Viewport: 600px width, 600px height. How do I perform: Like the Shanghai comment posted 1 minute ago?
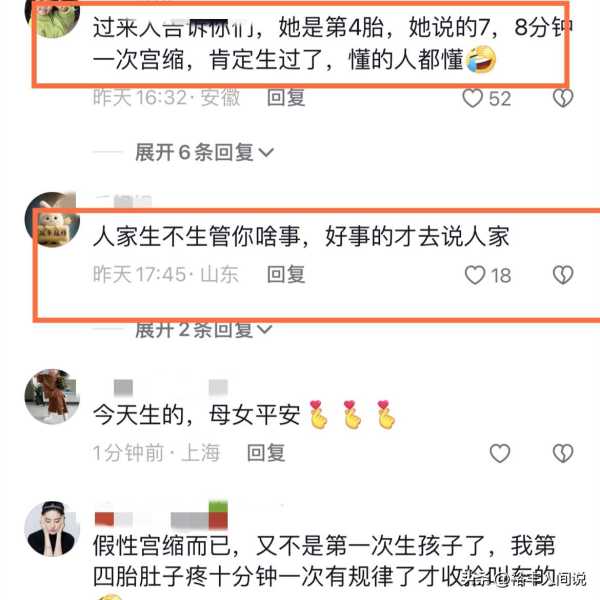pos(500,453)
